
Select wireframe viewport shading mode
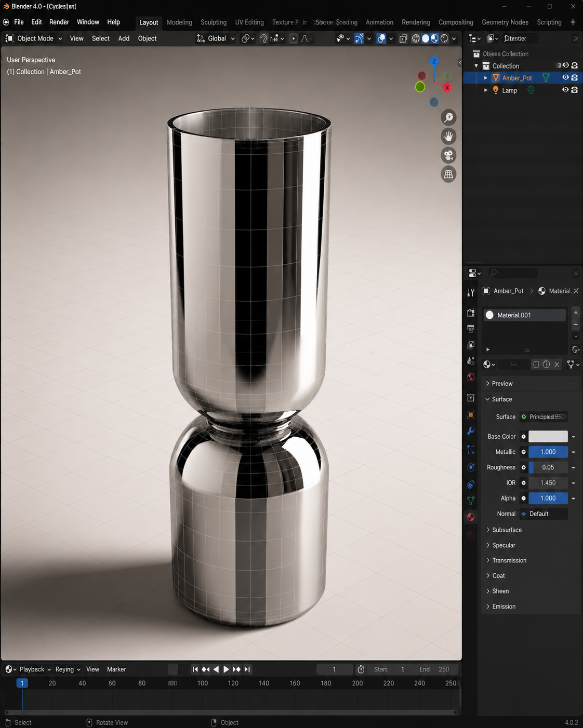click(x=416, y=38)
